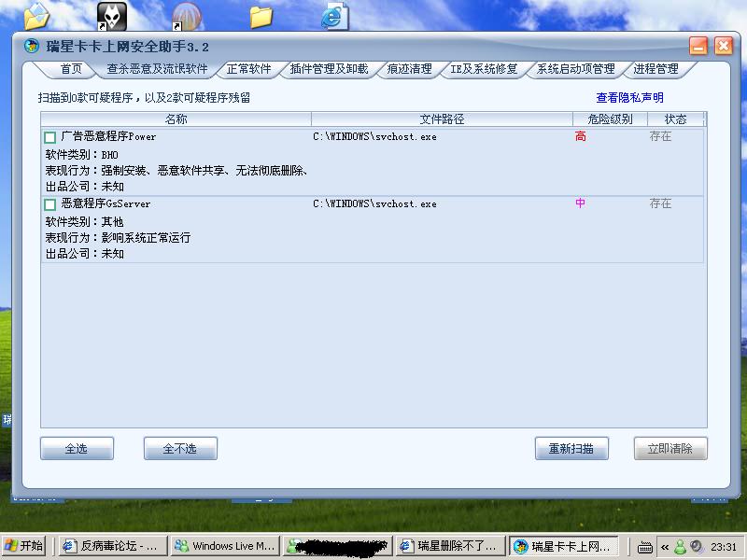The width and height of the screenshot is (747, 560).
Task: Sort by the 名称 column header
Action: point(176,119)
